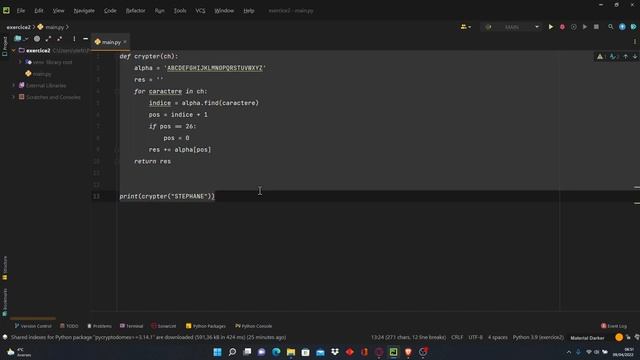Open the VCS menu

click(x=200, y=11)
